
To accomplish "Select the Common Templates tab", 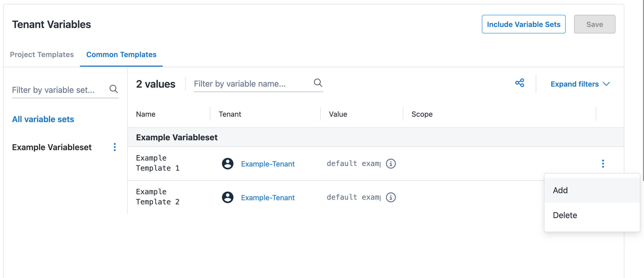I will (121, 54).
